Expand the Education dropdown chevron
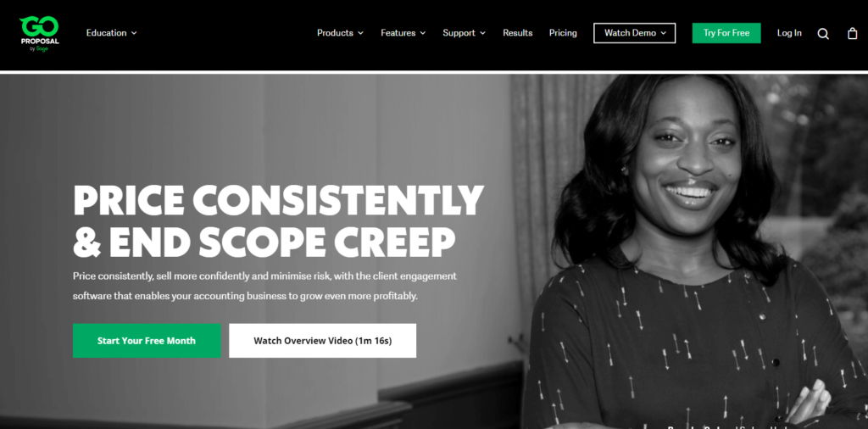 [x=134, y=33]
